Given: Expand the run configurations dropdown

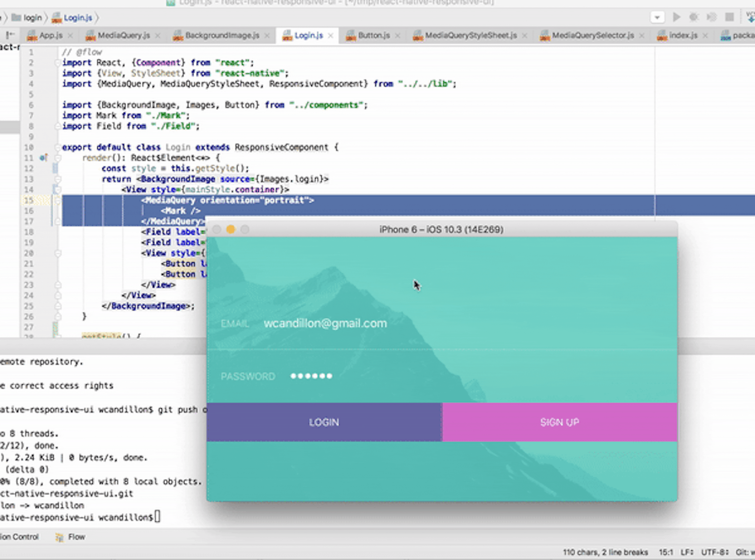Looking at the screenshot, I should [x=657, y=17].
